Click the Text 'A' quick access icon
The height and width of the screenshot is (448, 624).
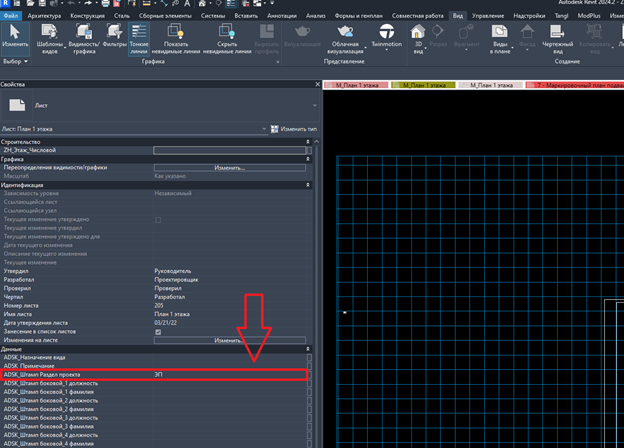click(187, 4)
